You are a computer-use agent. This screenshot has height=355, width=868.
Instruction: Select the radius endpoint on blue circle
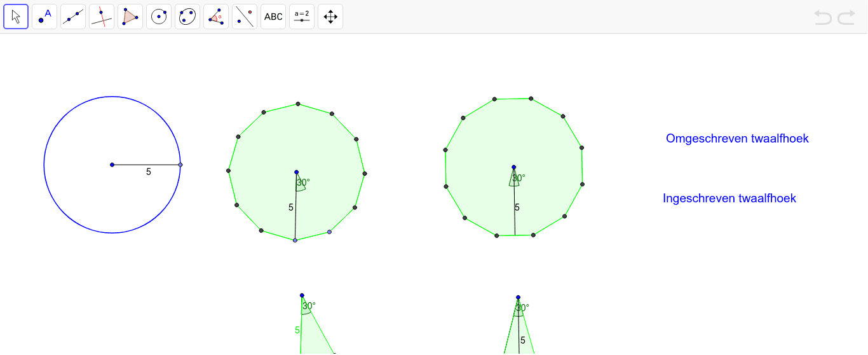click(x=180, y=165)
